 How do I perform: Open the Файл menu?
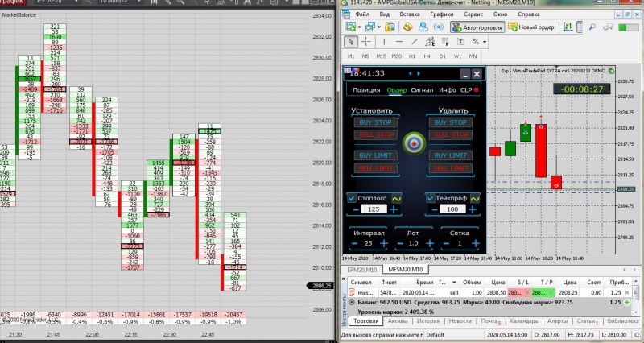(x=361, y=14)
